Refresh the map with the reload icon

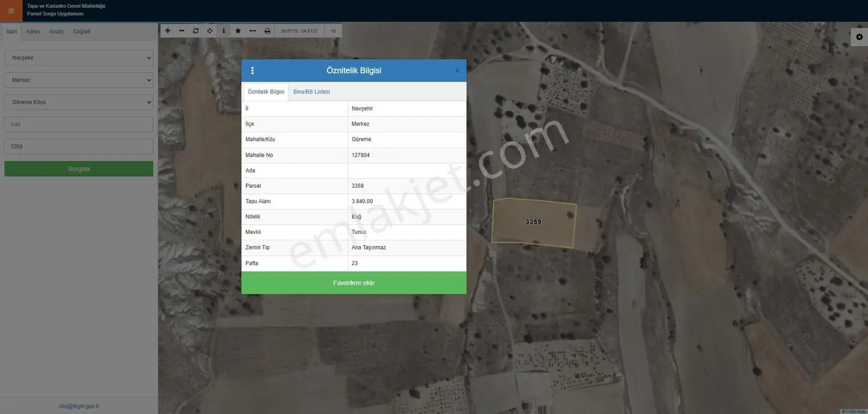click(x=196, y=31)
